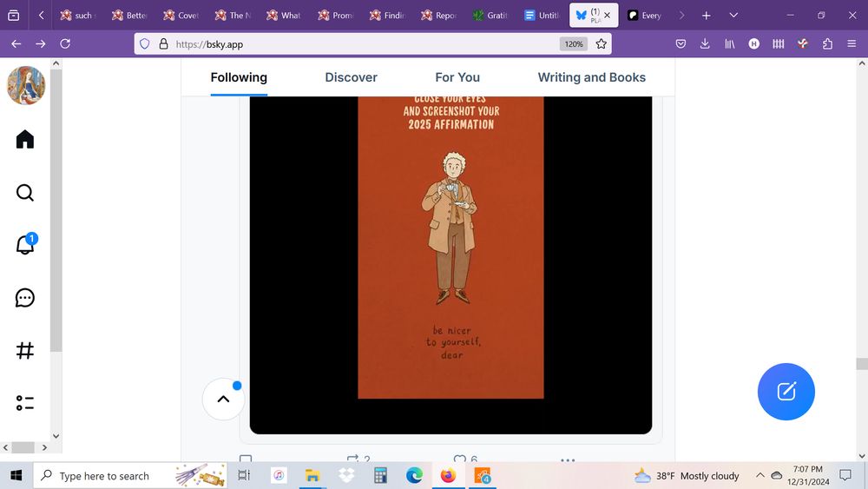The height and width of the screenshot is (489, 868).
Task: Switch to Following feed tab
Action: click(x=239, y=77)
